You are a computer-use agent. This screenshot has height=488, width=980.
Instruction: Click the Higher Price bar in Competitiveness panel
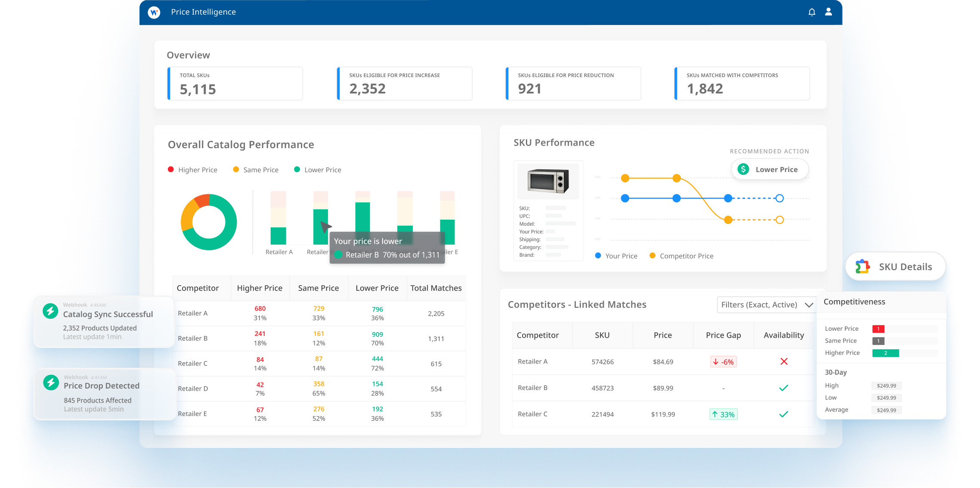[885, 353]
